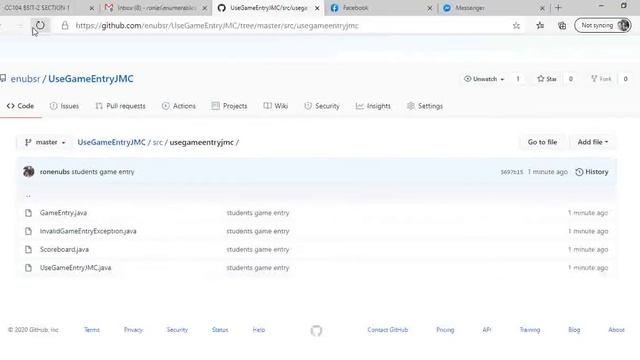
Task: Star the repository
Action: click(x=547, y=79)
